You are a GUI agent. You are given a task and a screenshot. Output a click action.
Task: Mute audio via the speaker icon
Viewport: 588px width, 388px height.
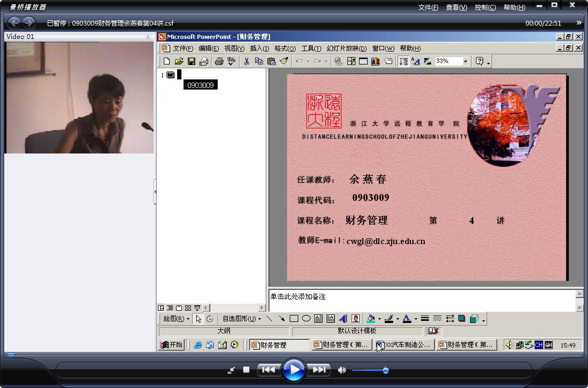341,370
